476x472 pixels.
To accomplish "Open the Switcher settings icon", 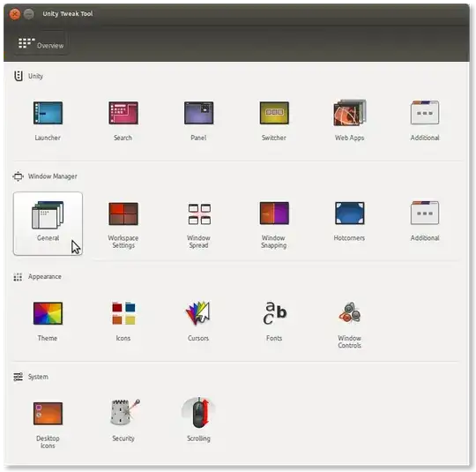I will pyautogui.click(x=274, y=113).
